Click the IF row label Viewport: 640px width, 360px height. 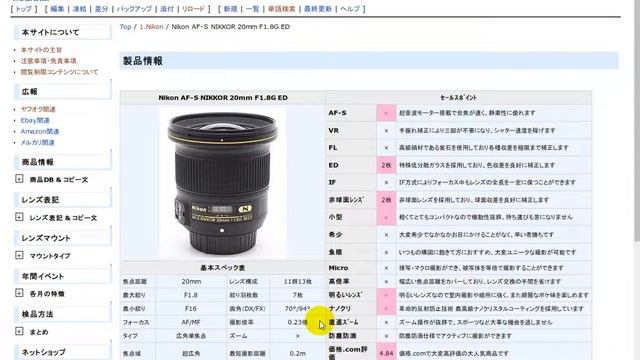332,182
